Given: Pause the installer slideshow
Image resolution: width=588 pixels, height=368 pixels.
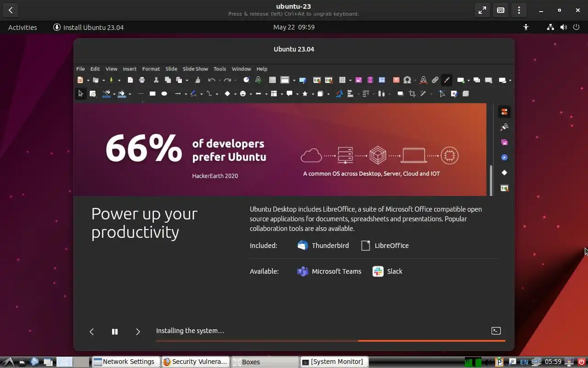Looking at the screenshot, I should click(115, 331).
